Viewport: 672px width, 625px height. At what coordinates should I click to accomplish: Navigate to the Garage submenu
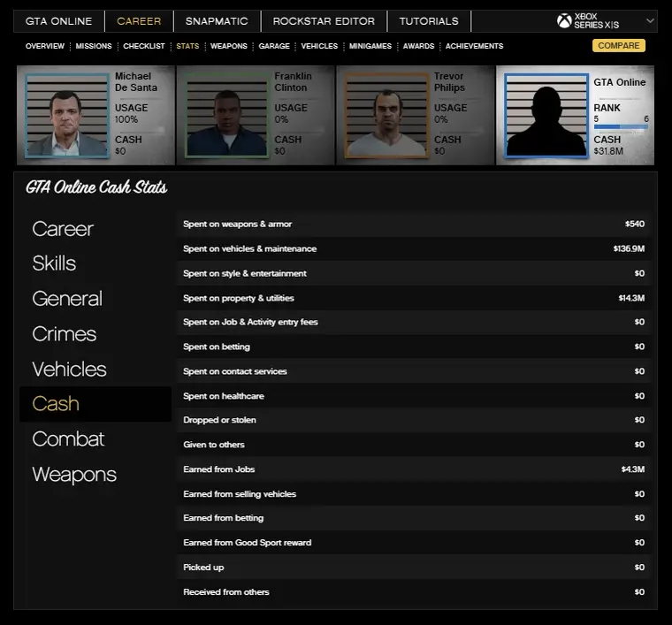tap(274, 46)
